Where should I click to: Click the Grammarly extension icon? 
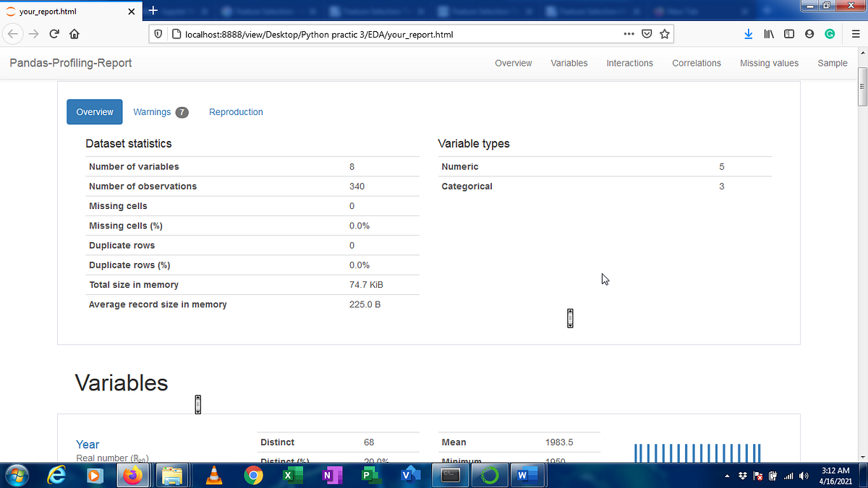(830, 33)
